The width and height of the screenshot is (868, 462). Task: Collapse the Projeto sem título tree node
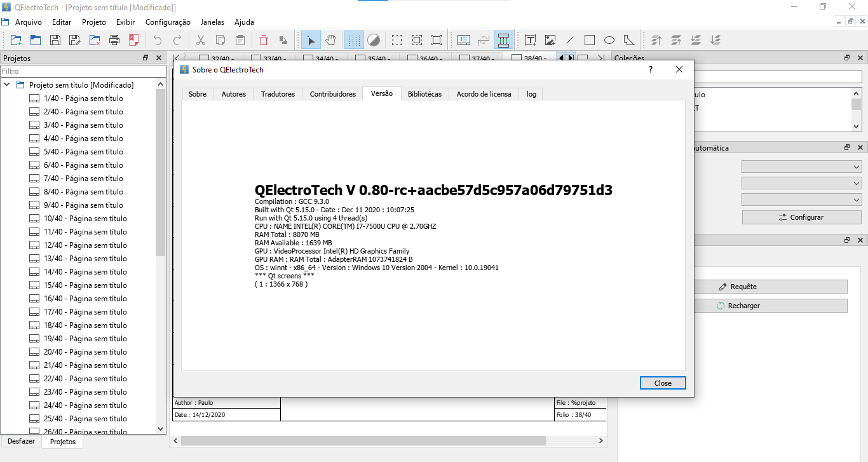7,85
